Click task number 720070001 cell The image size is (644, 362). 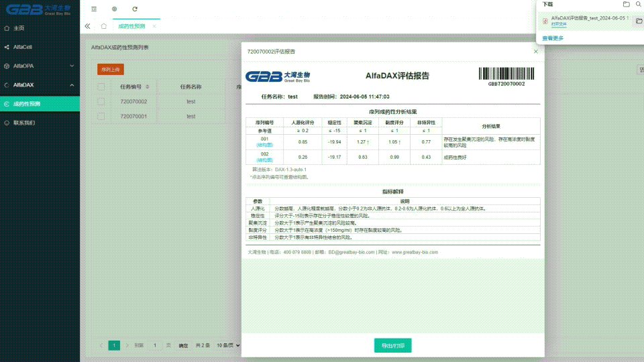133,117
